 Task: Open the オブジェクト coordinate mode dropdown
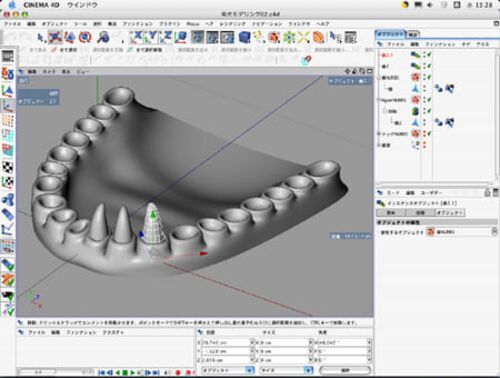point(228,370)
